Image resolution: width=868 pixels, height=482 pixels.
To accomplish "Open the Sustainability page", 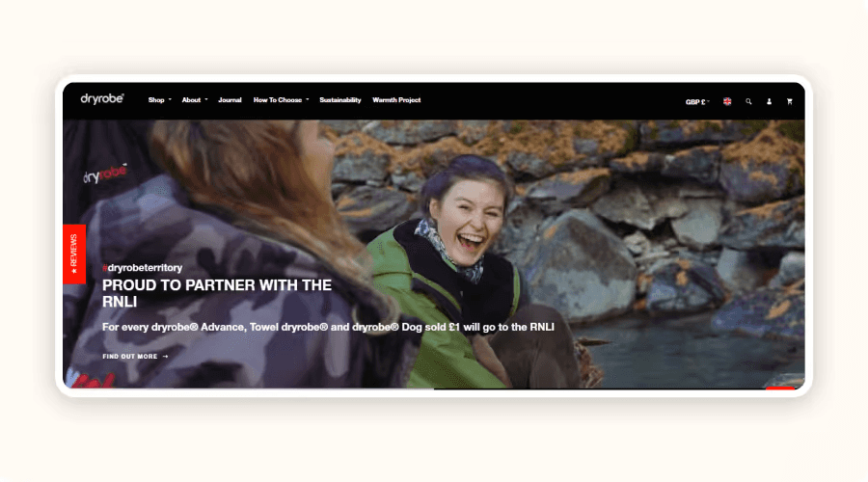I will click(339, 100).
